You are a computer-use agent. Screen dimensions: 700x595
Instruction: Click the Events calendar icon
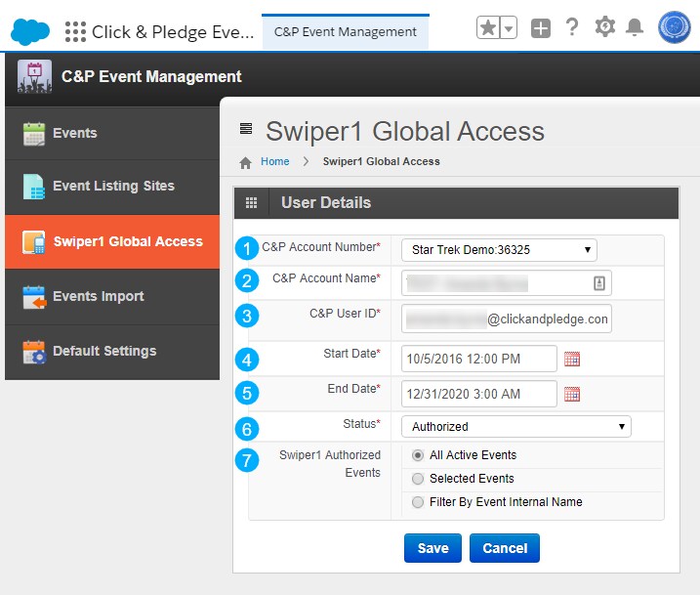click(x=34, y=134)
